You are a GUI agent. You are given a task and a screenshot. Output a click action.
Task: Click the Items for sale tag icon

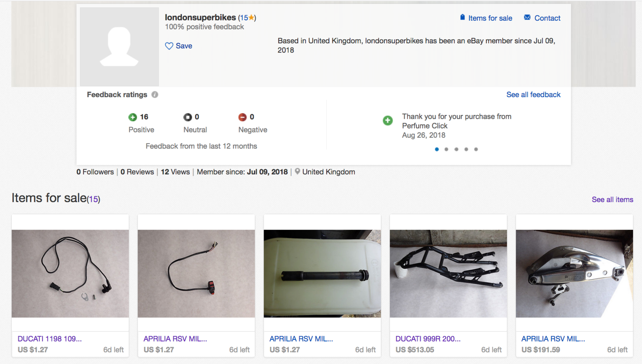coord(462,18)
